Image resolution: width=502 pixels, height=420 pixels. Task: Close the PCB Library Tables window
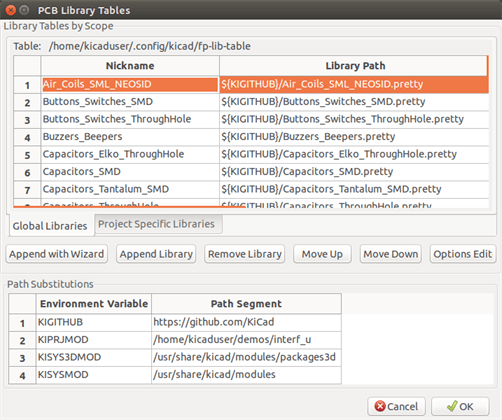11,10
